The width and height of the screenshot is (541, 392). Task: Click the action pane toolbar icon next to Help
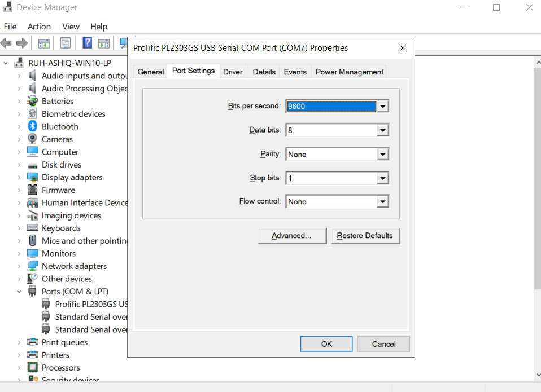(x=104, y=43)
